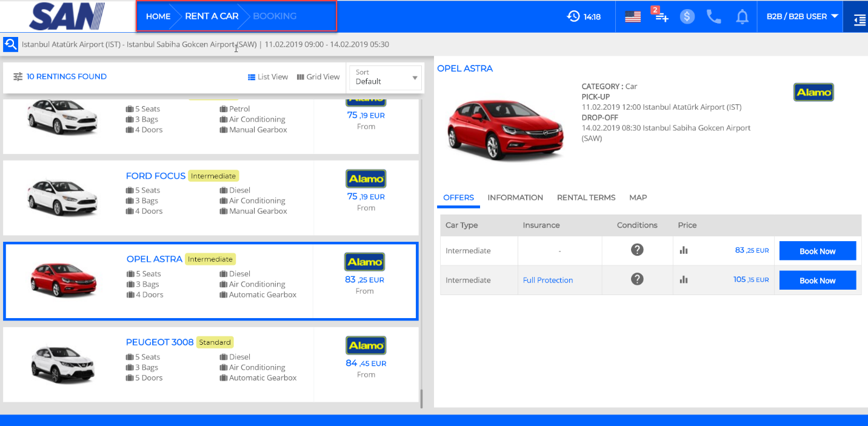Click the Insurance column header
This screenshot has height=426, width=868.
pos(541,225)
